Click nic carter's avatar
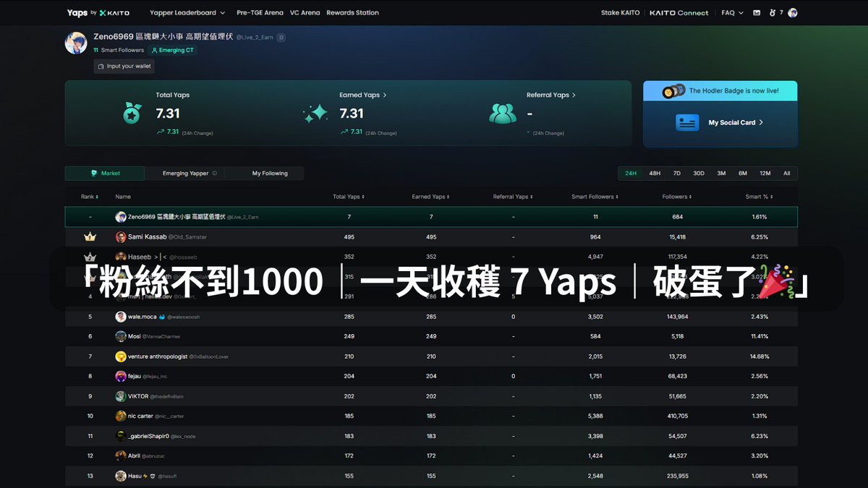This screenshot has height=488, width=868. [x=121, y=416]
